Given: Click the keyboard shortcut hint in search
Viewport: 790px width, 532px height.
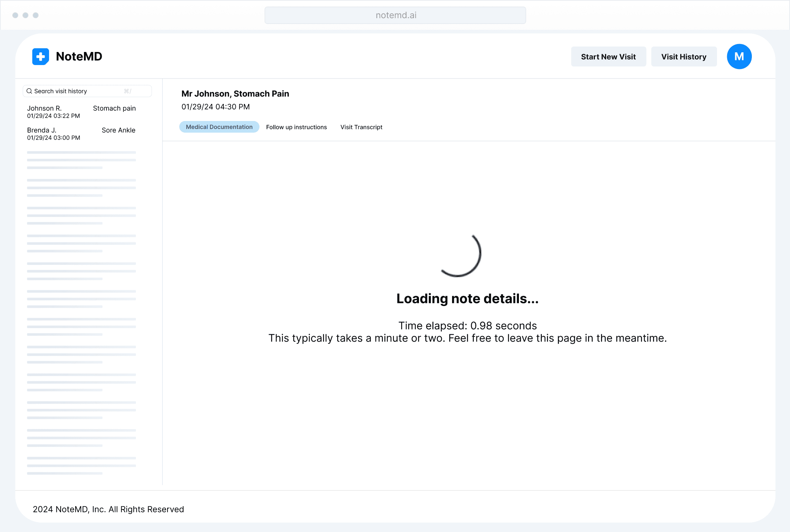Looking at the screenshot, I should (x=128, y=91).
